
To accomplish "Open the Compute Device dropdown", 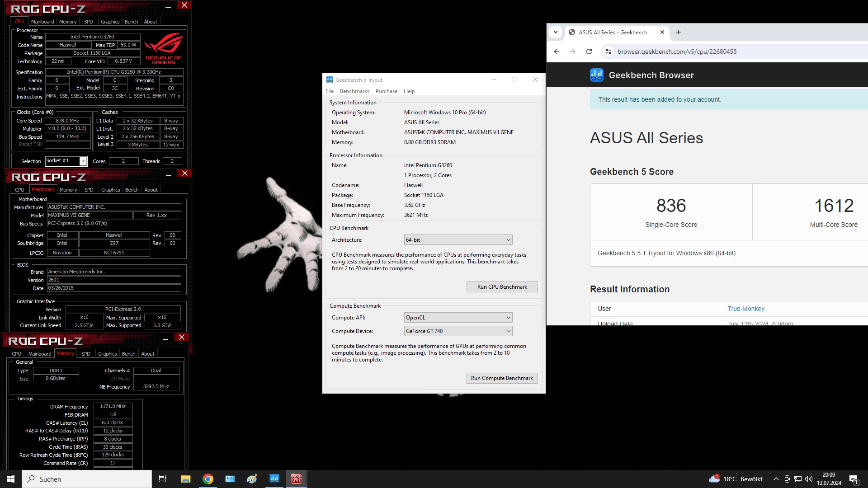I will 458,331.
